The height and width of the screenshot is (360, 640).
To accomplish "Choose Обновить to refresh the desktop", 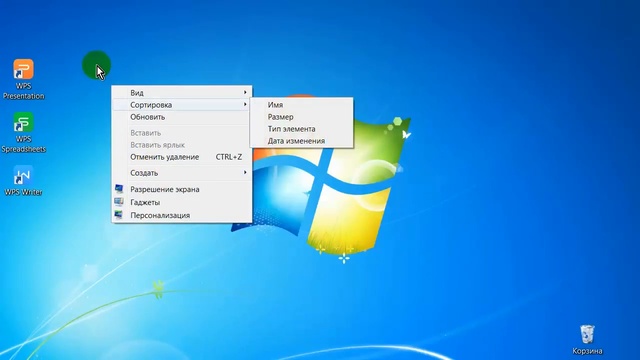I will tap(182, 117).
